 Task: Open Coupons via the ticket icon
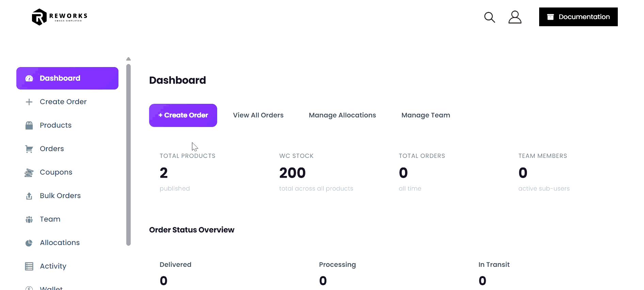(x=29, y=172)
